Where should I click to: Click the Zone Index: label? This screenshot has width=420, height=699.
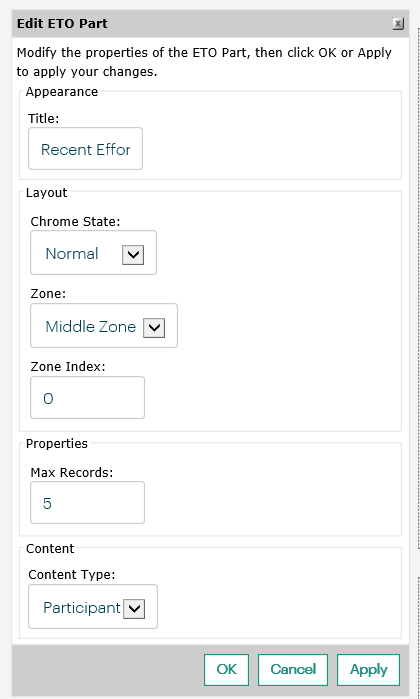68,366
